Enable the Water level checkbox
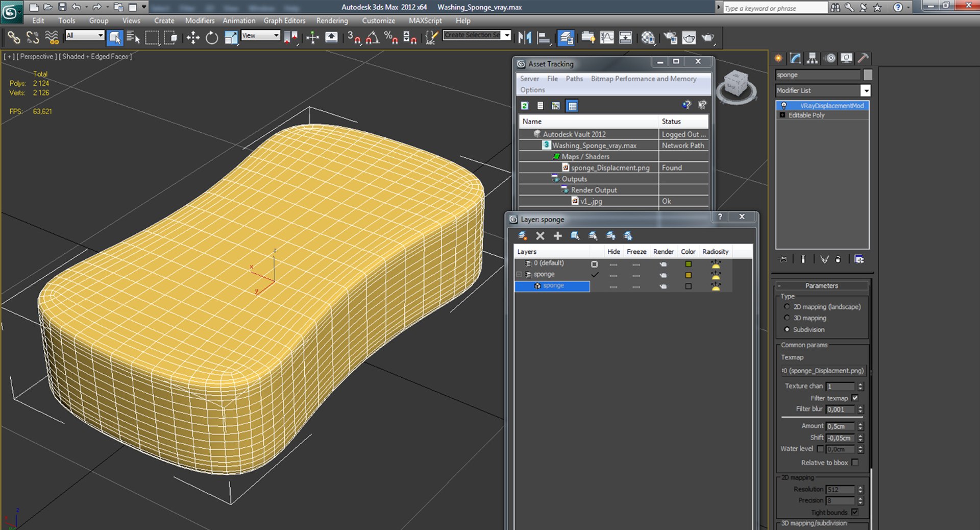980x530 pixels. pyautogui.click(x=820, y=449)
